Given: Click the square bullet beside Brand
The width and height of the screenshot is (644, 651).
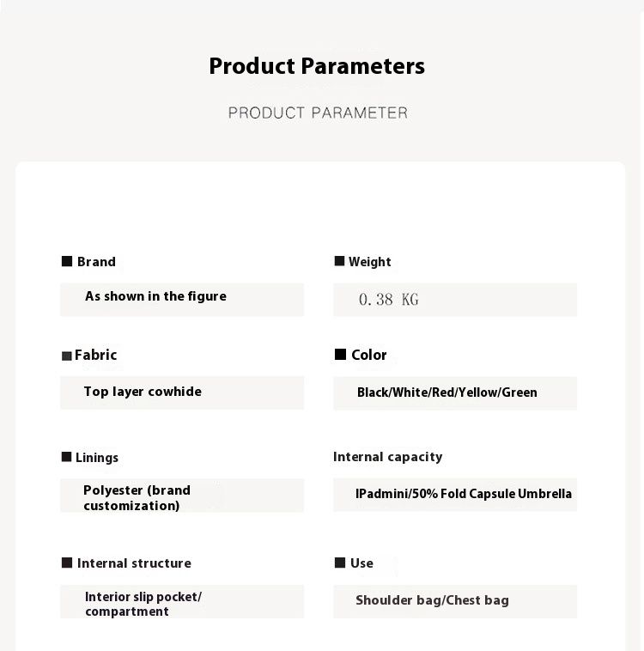Looking at the screenshot, I should coord(67,261).
